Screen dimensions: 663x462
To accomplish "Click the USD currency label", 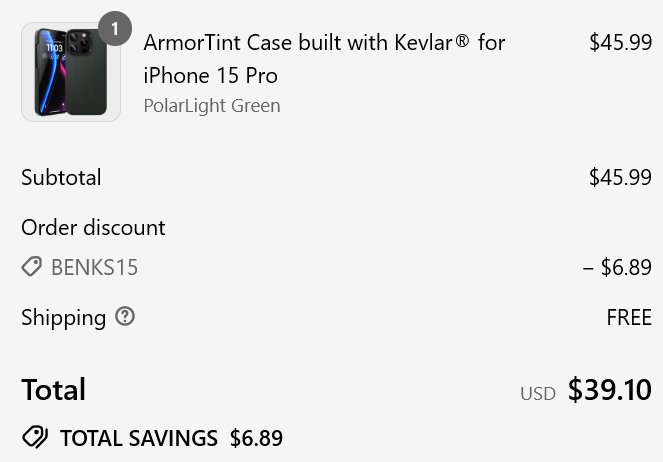I will (x=538, y=394).
